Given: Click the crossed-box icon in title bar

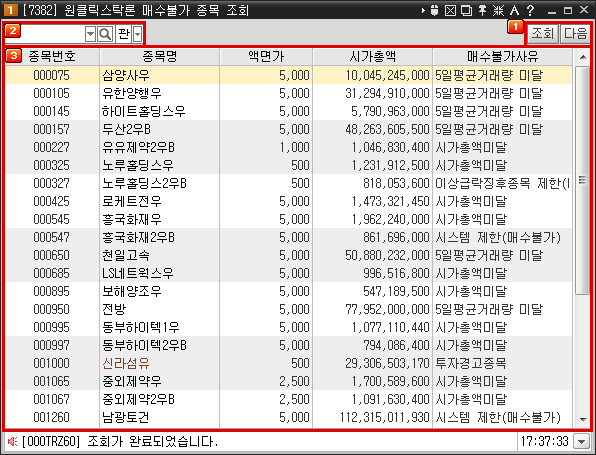Looking at the screenshot, I should tap(450, 10).
